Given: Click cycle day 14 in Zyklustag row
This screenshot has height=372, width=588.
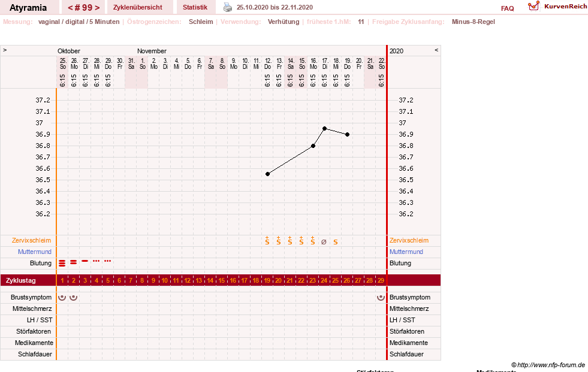Looking at the screenshot, I should [210, 280].
